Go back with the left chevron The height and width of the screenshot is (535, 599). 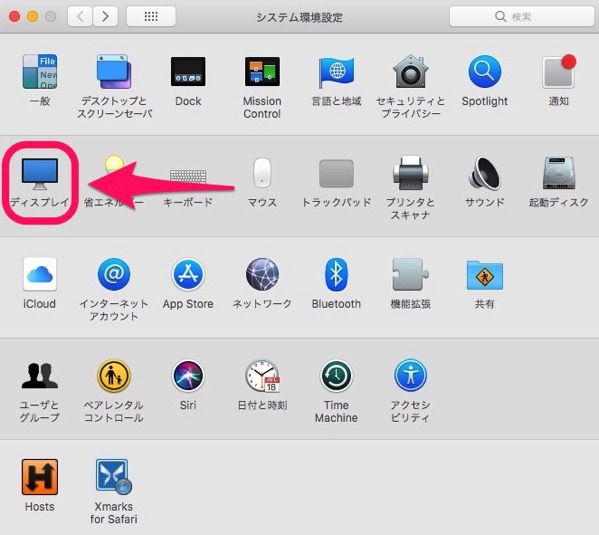click(x=80, y=16)
